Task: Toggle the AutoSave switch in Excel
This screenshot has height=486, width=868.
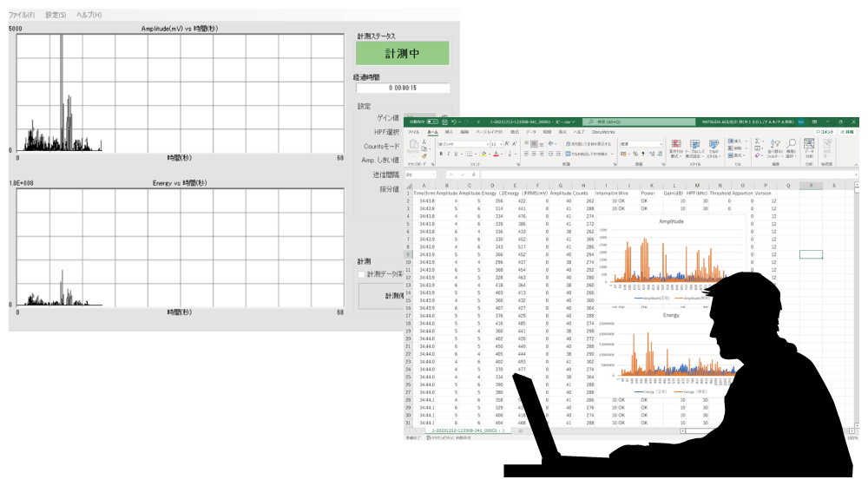Action: [432, 121]
